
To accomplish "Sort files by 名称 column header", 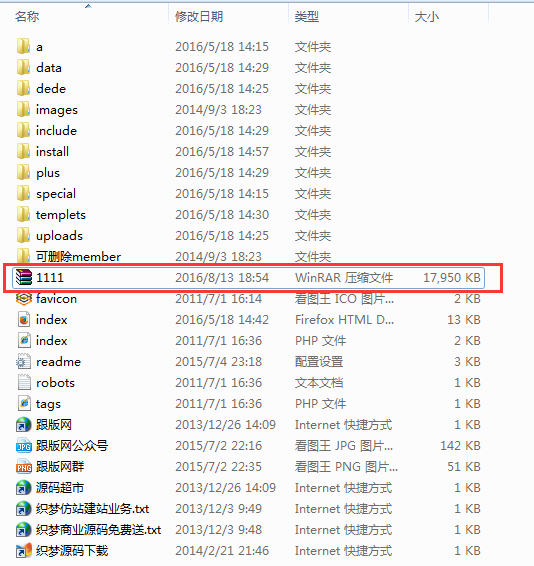I will point(27,17).
